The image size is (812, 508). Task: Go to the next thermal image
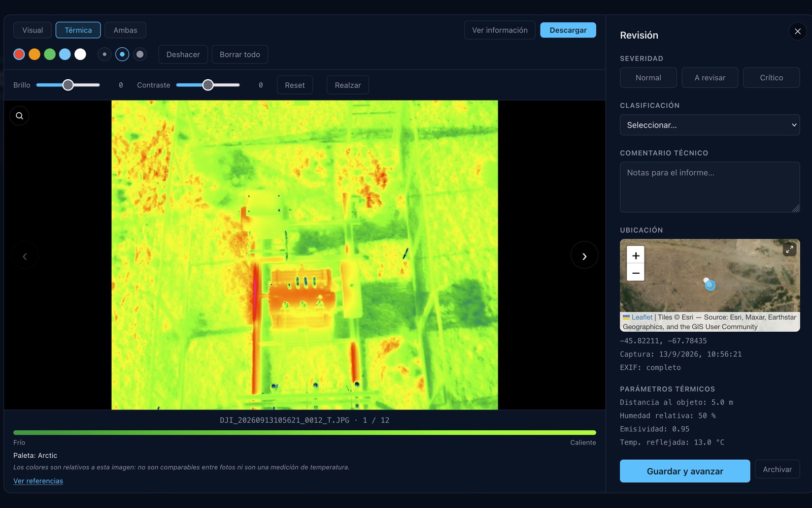[584, 256]
